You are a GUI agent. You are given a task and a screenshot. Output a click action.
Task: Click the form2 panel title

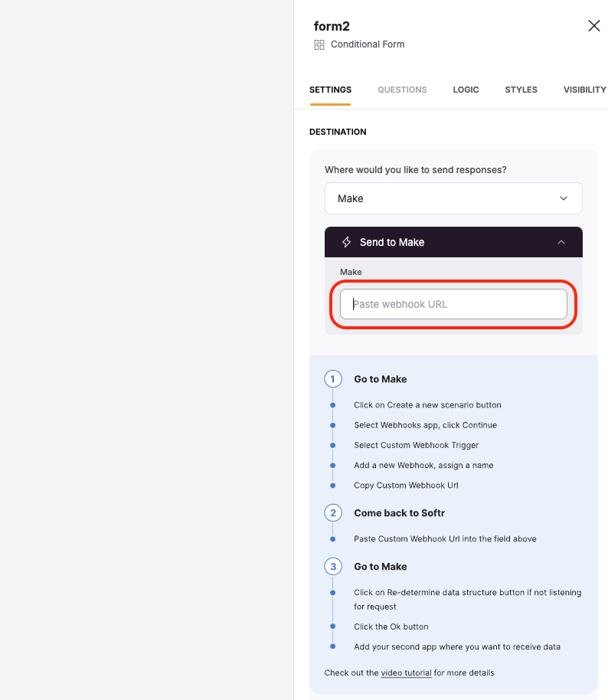[332, 25]
